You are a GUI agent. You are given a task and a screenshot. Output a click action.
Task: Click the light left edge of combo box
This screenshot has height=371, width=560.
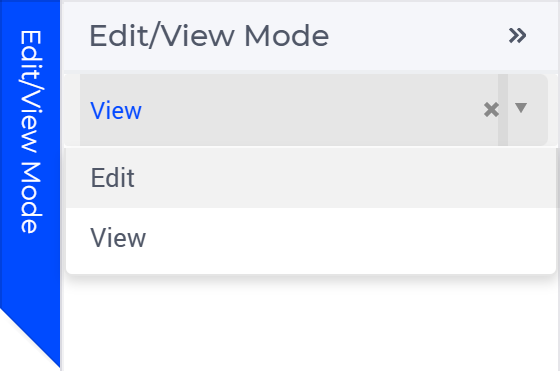coord(72,110)
